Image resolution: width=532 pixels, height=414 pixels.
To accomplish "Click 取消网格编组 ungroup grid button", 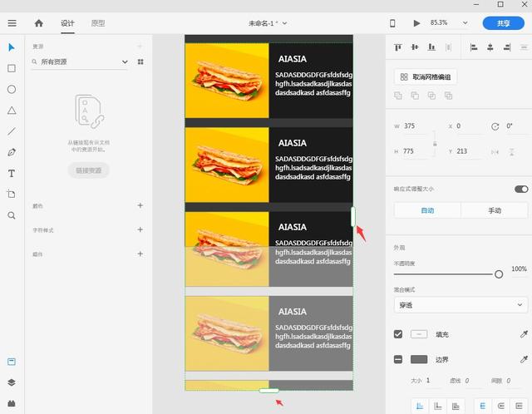I will (x=426, y=77).
